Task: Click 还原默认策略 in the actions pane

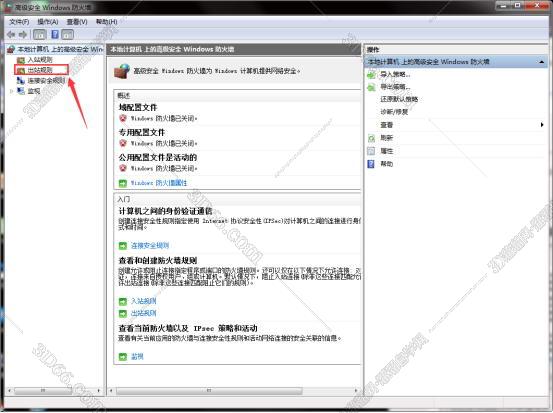Action: [x=399, y=99]
